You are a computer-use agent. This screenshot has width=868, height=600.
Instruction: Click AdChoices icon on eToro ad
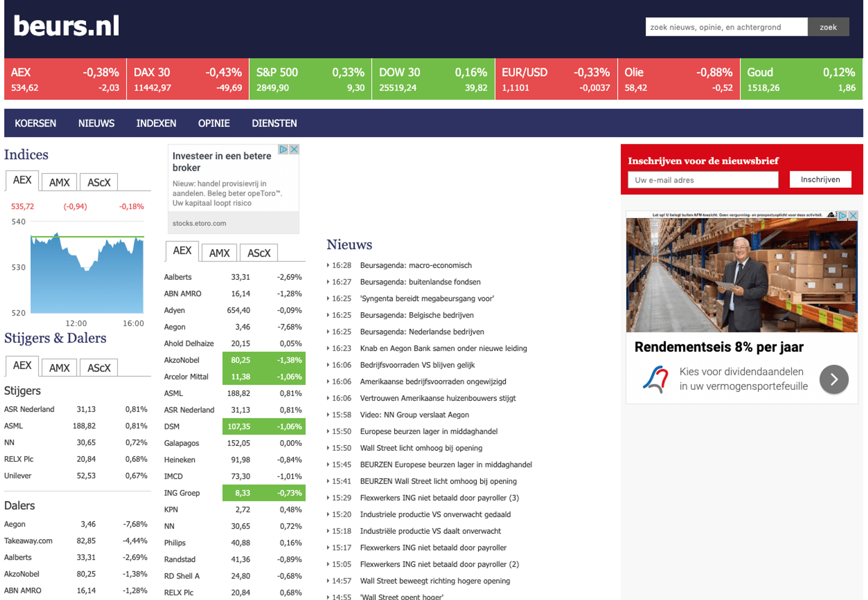click(x=283, y=150)
